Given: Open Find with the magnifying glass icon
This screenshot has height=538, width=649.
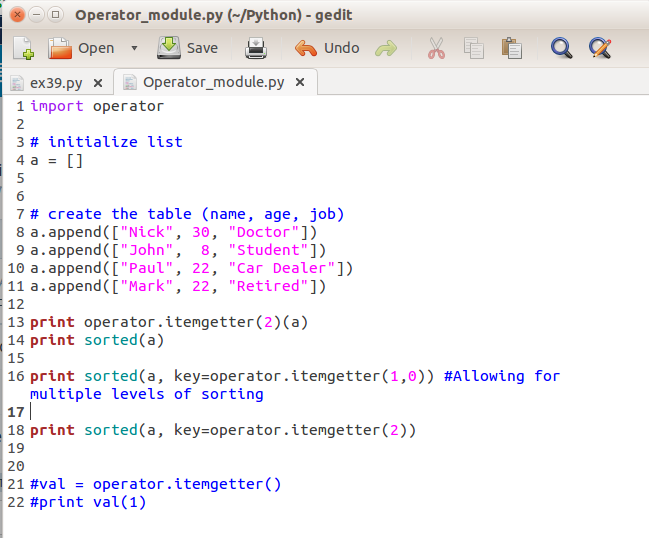Looking at the screenshot, I should point(561,48).
